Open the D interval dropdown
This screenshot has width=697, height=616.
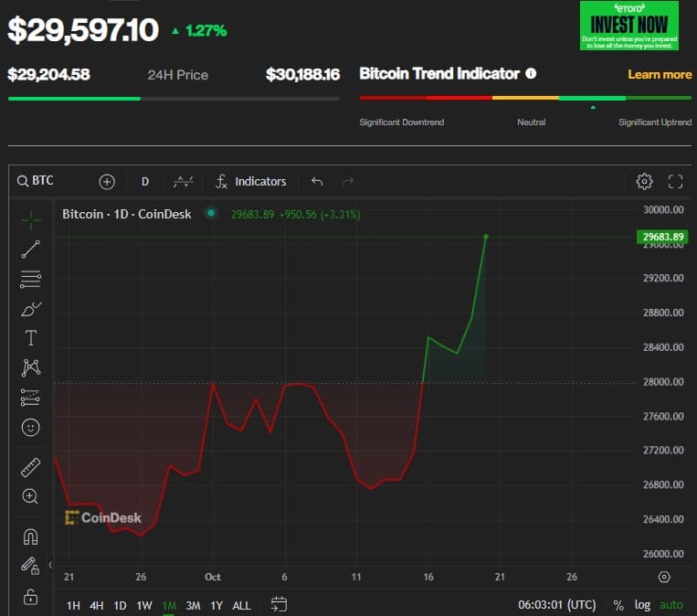[x=145, y=182]
